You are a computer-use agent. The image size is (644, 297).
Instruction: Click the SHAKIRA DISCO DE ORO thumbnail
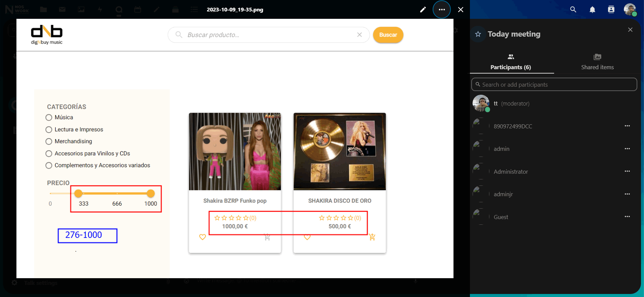pos(340,152)
